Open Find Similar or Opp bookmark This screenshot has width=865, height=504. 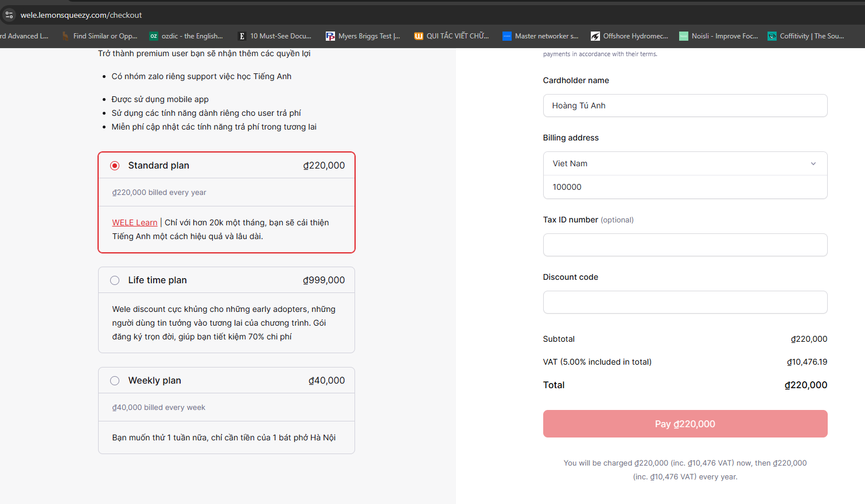99,36
